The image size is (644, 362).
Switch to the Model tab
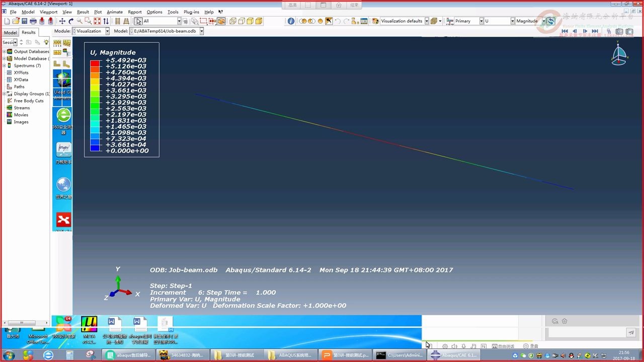(10, 32)
